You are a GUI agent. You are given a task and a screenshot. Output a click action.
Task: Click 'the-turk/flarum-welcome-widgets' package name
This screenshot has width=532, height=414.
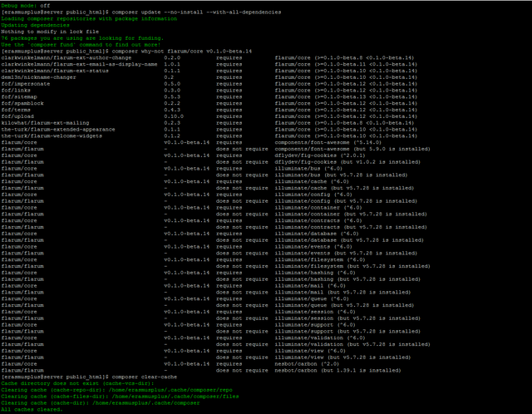click(x=52, y=136)
